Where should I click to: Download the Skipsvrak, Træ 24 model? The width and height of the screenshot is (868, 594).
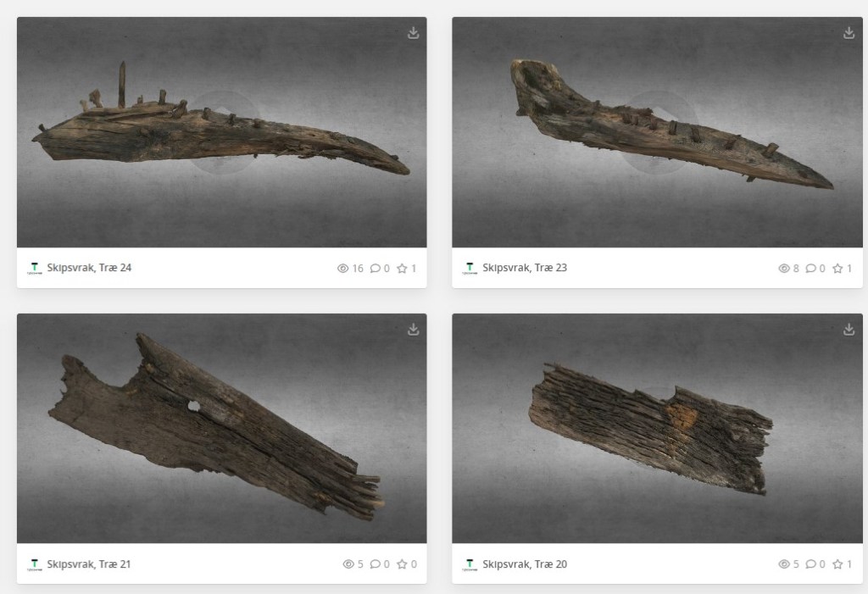413,33
